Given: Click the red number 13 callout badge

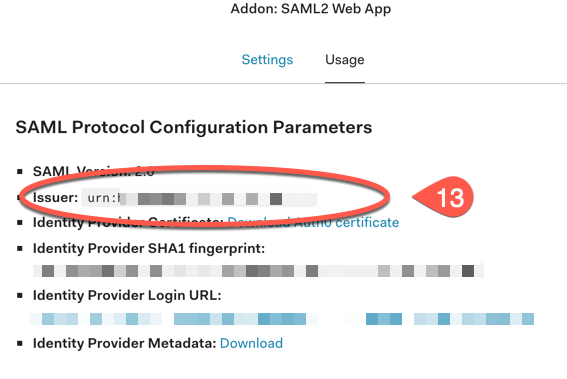Looking at the screenshot, I should 443,197.
